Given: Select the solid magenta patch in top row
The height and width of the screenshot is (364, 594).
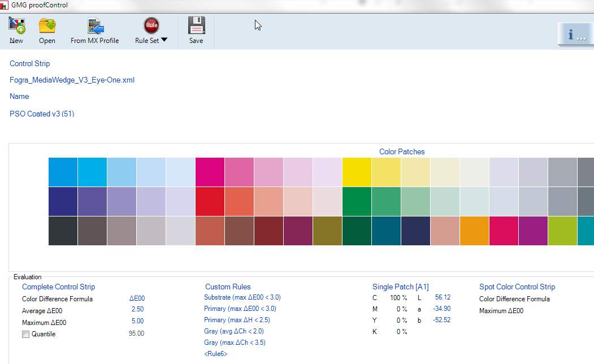Looking at the screenshot, I should [210, 172].
